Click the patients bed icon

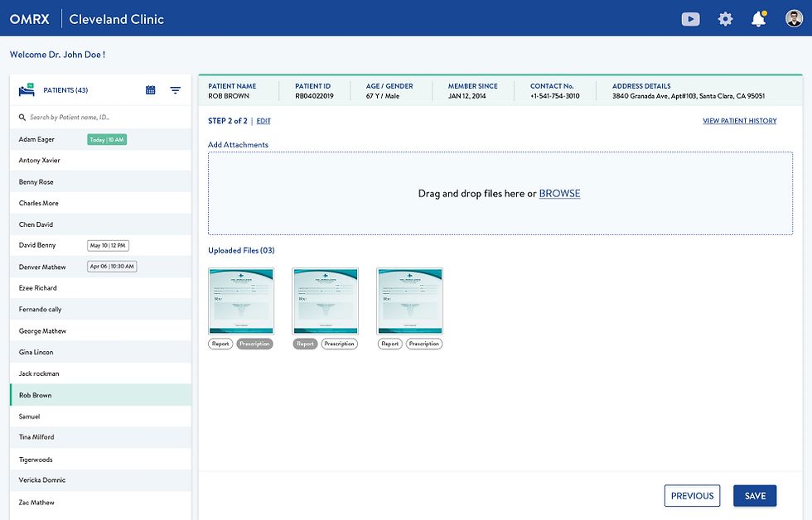[27, 90]
